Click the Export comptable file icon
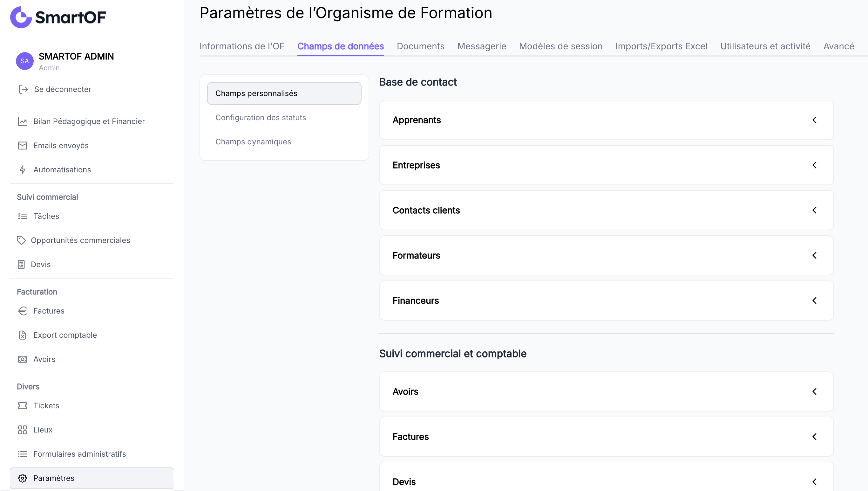The width and height of the screenshot is (868, 491). pos(22,335)
